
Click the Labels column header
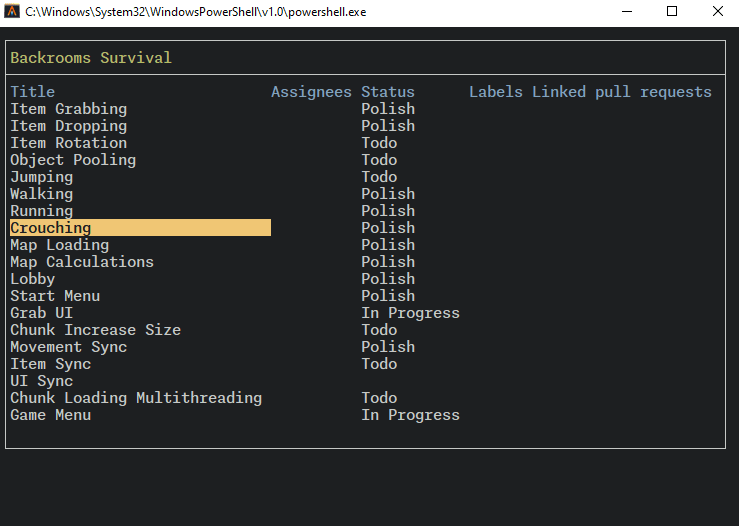click(495, 92)
